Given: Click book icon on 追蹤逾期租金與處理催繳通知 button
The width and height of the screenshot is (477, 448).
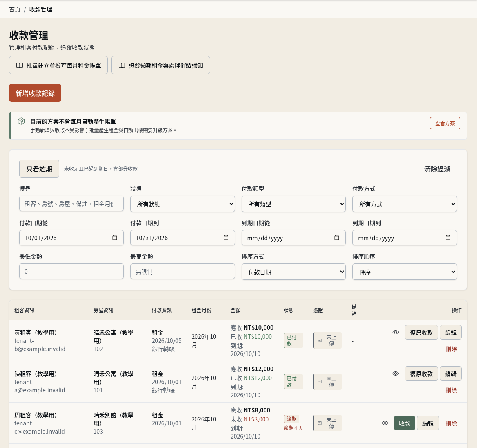Looking at the screenshot, I should [122, 65].
